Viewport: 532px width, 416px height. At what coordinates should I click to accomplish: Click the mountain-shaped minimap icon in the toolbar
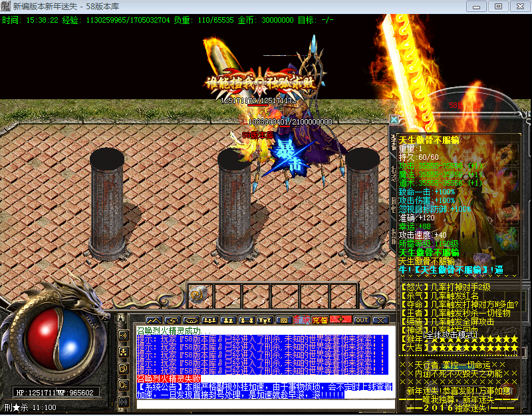[154, 320]
